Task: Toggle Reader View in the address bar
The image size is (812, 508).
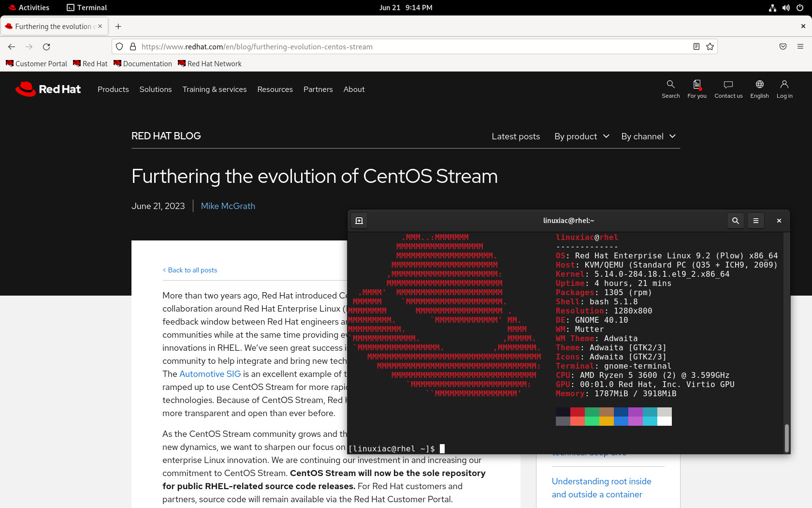Action: (x=696, y=47)
